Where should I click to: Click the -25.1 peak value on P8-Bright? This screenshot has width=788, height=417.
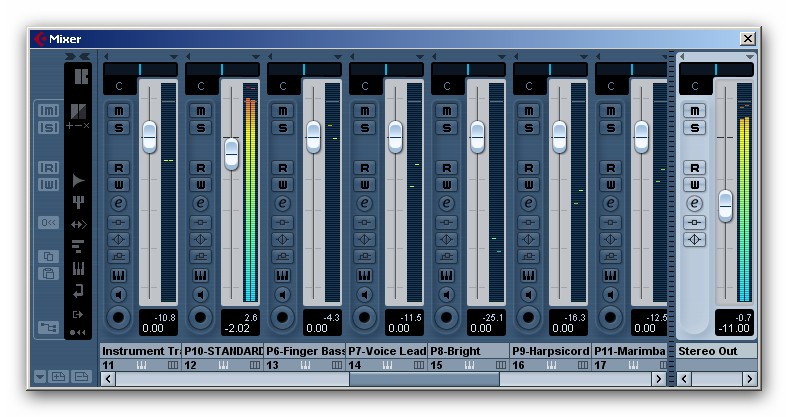tap(492, 318)
